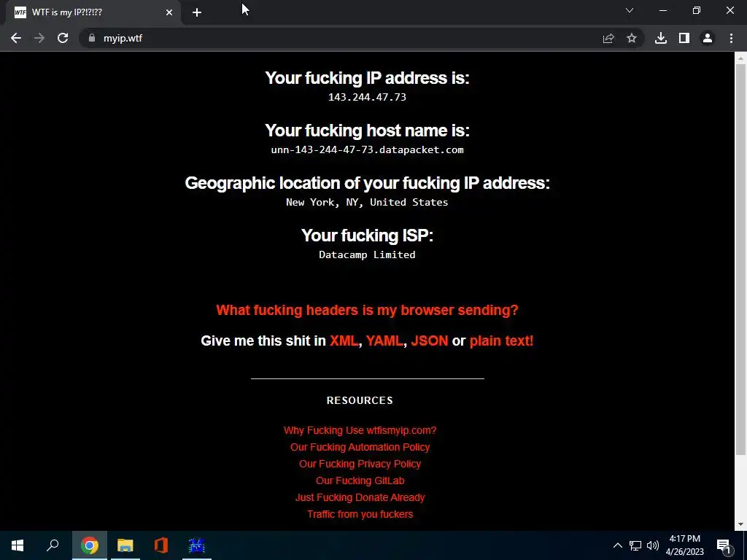The image size is (747, 560).
Task: Open the headers my browser is sending link
Action: pos(367,310)
